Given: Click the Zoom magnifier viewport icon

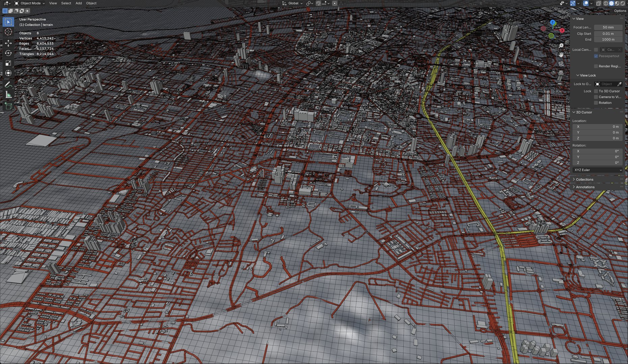Looking at the screenshot, I should pos(561,45).
